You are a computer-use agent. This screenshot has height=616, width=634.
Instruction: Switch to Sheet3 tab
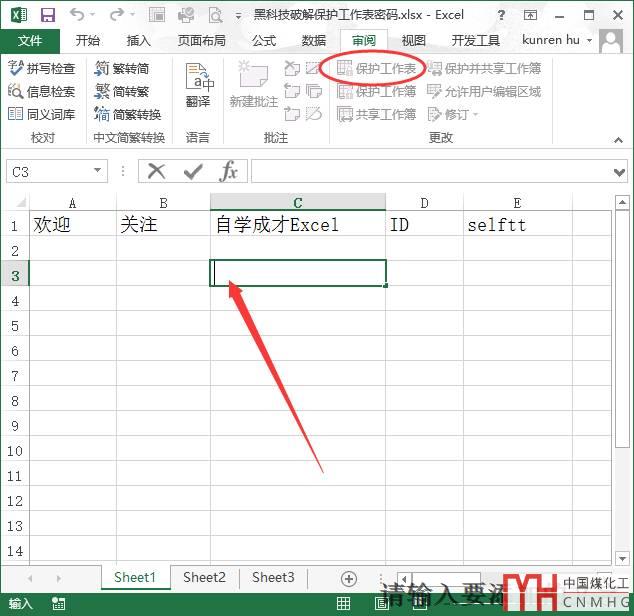(x=273, y=577)
